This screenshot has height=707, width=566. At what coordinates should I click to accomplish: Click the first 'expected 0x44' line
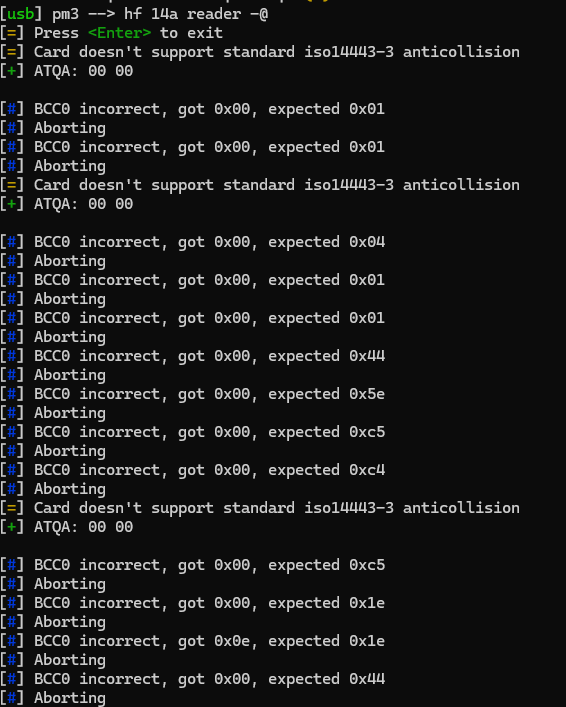193,356
